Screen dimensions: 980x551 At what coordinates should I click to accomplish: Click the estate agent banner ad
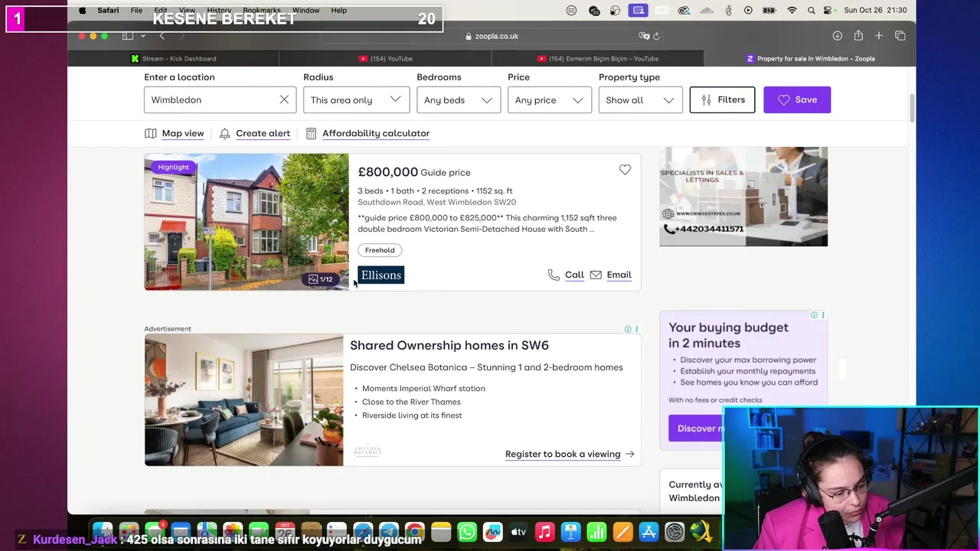pyautogui.click(x=743, y=197)
